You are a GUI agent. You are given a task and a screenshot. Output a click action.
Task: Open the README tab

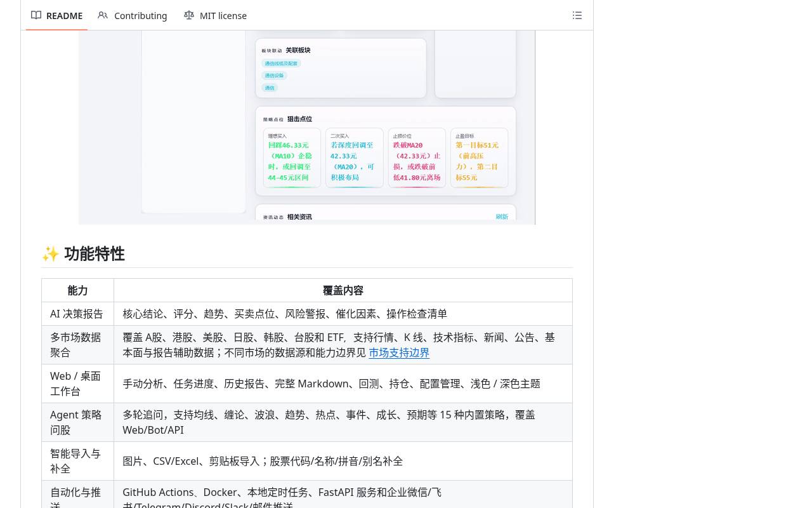point(57,15)
